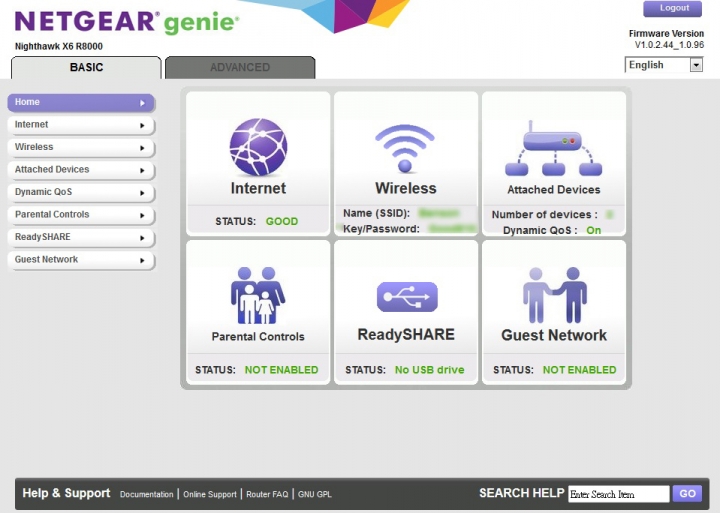
Task: Click the Attached Devices tile label
Action: coord(554,190)
